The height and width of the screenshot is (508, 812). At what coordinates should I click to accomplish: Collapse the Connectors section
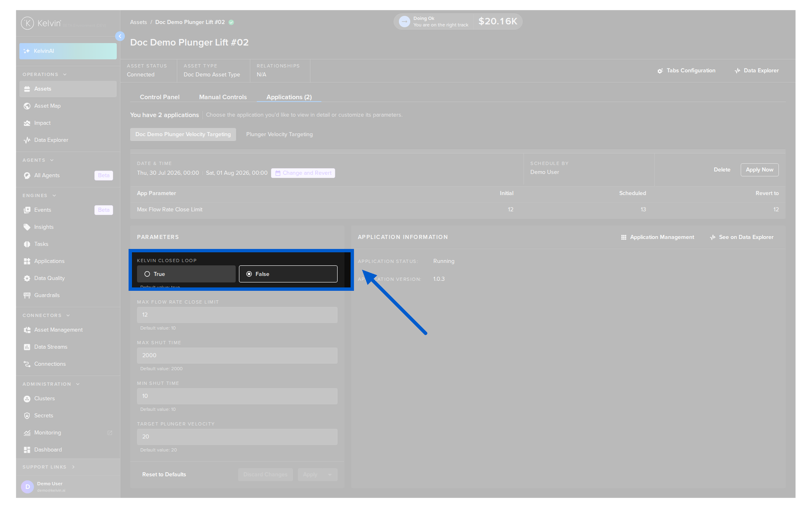point(68,315)
